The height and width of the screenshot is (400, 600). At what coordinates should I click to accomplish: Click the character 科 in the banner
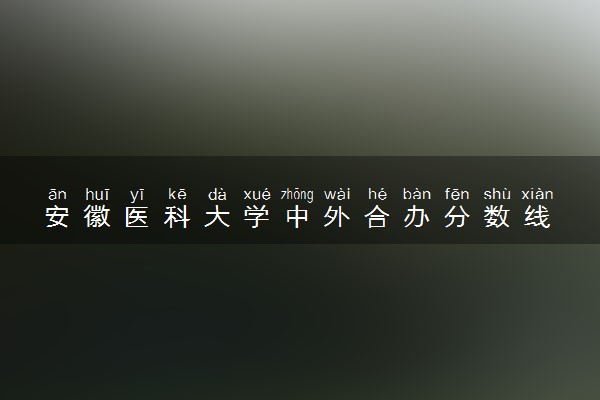(177, 217)
